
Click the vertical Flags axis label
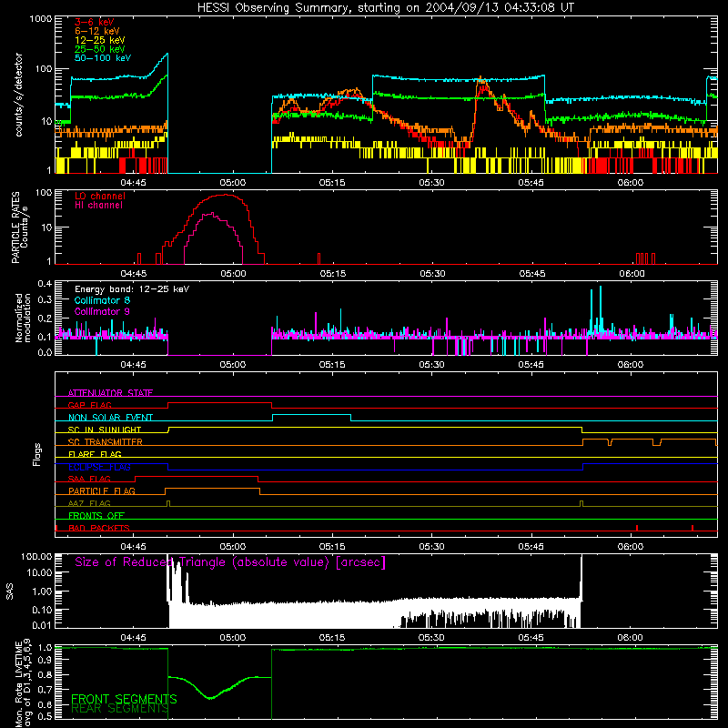pyautogui.click(x=37, y=455)
